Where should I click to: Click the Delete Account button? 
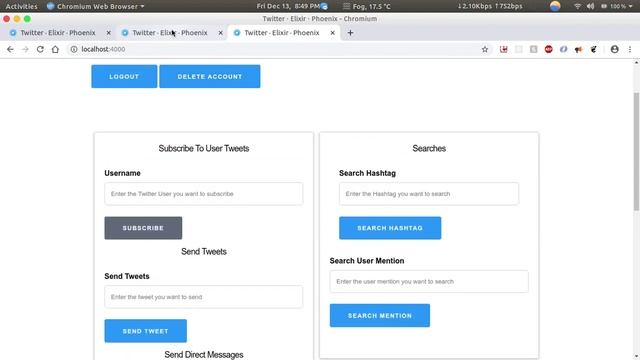[210, 76]
